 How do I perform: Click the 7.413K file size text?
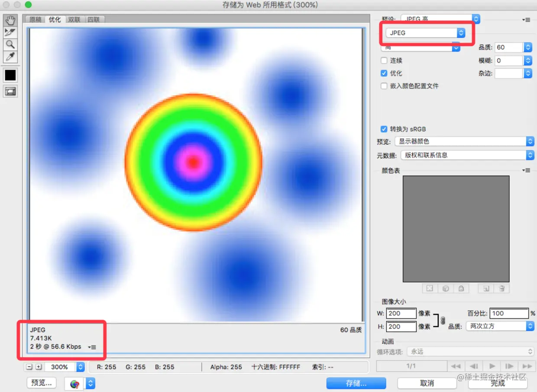click(x=41, y=338)
